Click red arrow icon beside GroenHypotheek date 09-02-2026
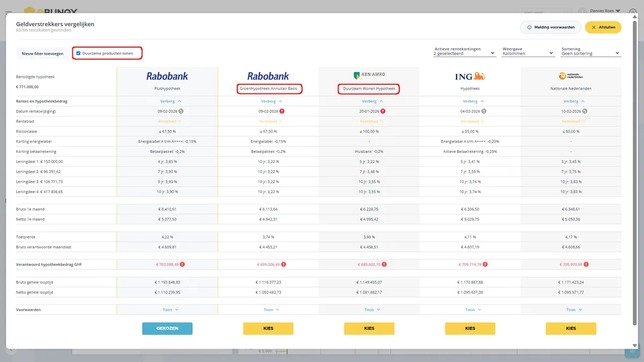644x362 pixels. [x=282, y=111]
